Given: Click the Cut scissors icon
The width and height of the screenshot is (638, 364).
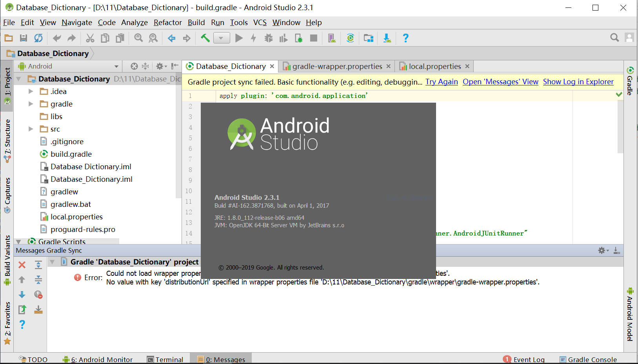Looking at the screenshot, I should pos(90,38).
